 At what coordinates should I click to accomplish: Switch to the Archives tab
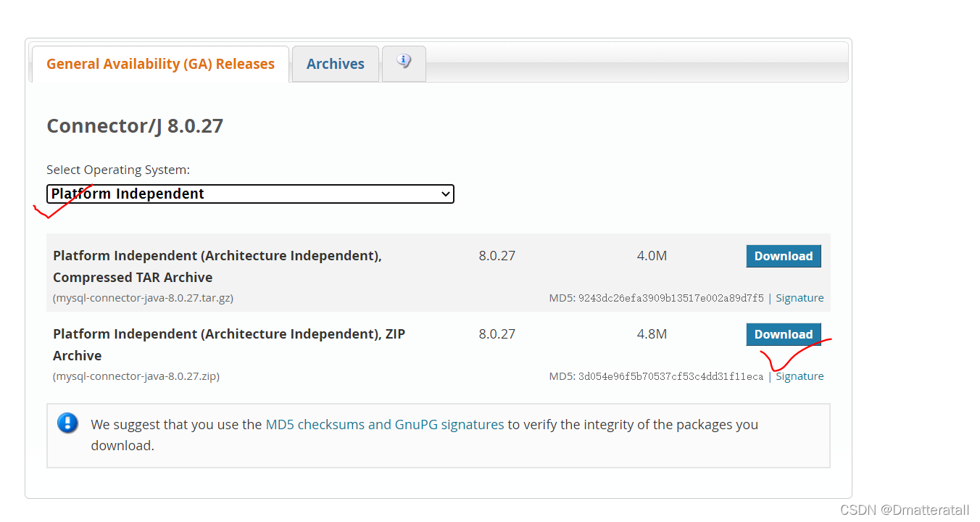coord(335,64)
